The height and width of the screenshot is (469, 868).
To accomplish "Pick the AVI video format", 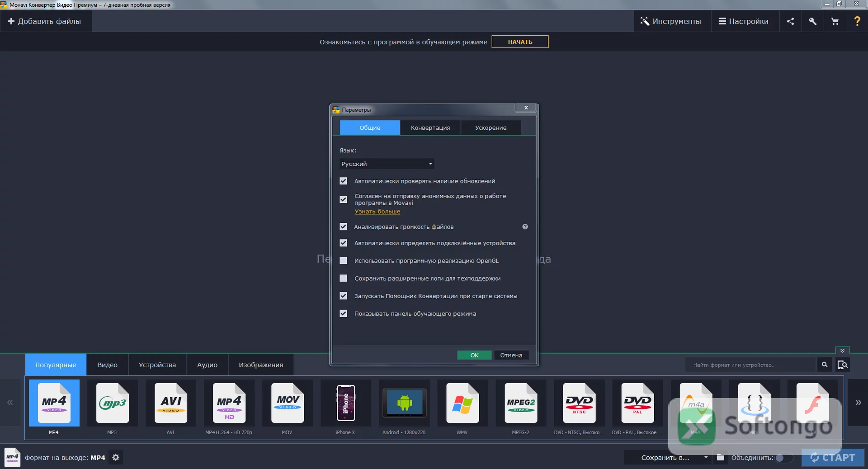I will [x=171, y=403].
